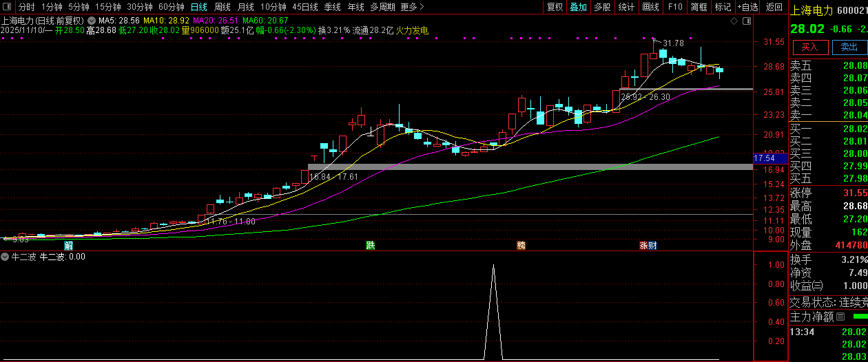The height and width of the screenshot is (362, 868).
Task: Click the 17.54 price marker on axis
Action: point(765,158)
